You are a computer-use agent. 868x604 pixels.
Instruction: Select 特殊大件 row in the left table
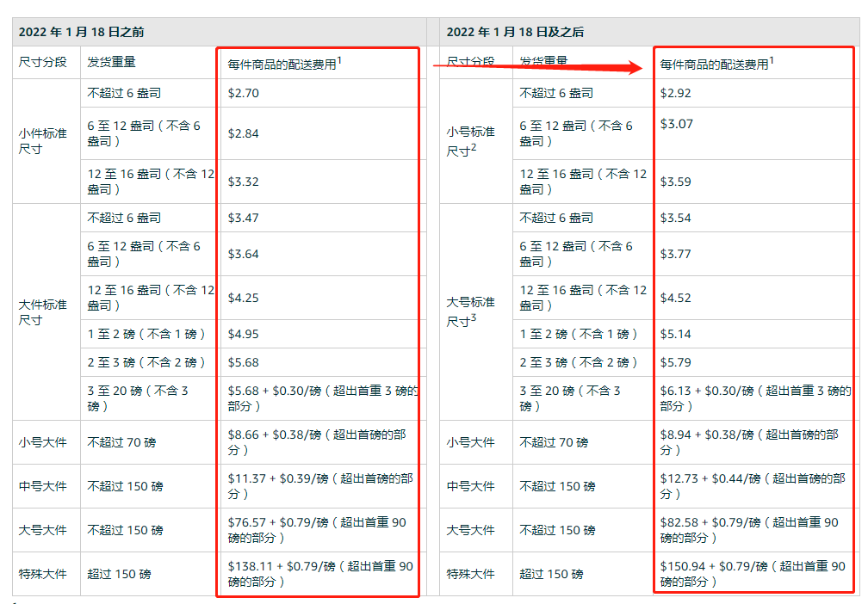(x=220, y=574)
